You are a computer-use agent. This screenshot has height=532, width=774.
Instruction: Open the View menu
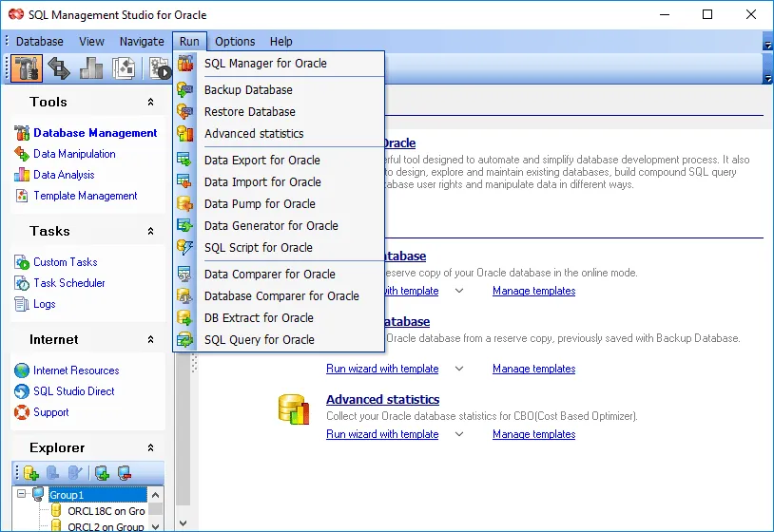[92, 42]
